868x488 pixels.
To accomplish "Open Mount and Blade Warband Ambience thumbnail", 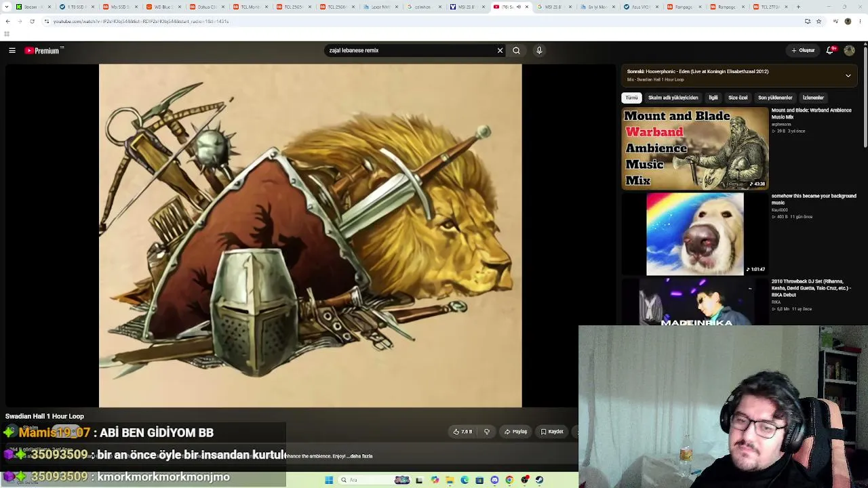I will 695,148.
